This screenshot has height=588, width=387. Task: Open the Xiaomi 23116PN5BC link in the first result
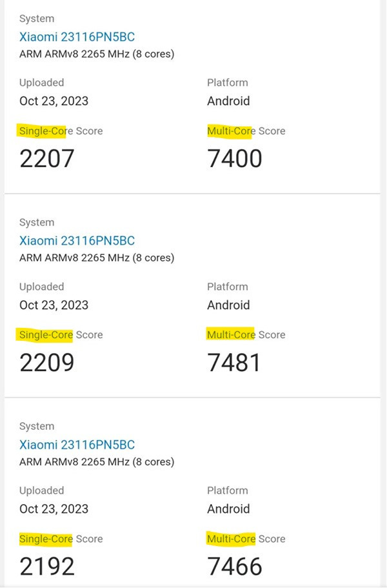[x=77, y=37]
